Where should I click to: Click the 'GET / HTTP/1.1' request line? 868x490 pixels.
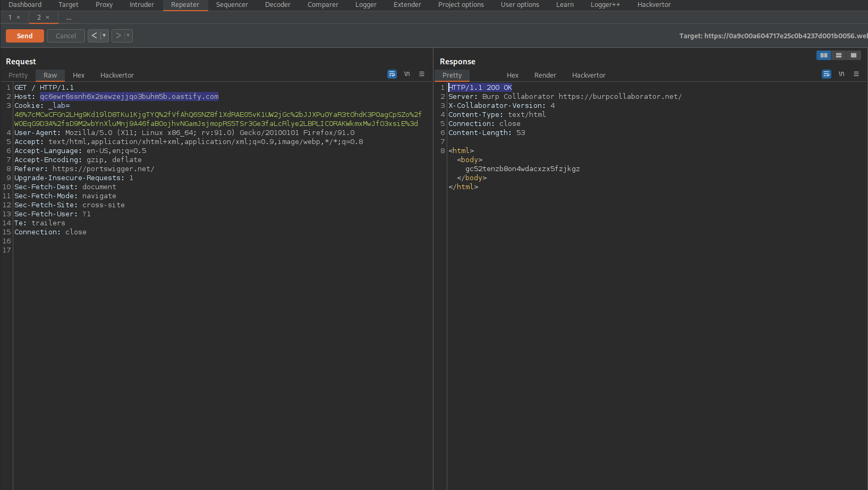coord(44,88)
